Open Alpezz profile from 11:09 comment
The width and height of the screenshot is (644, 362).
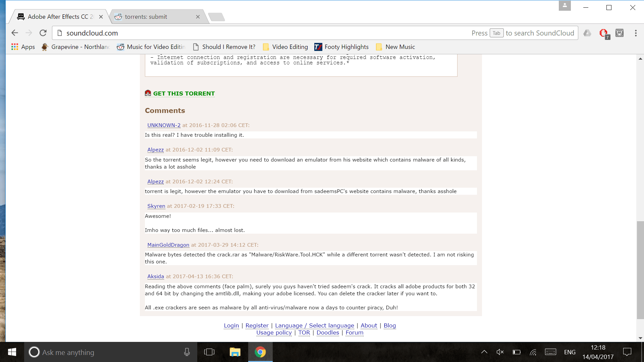pos(155,150)
